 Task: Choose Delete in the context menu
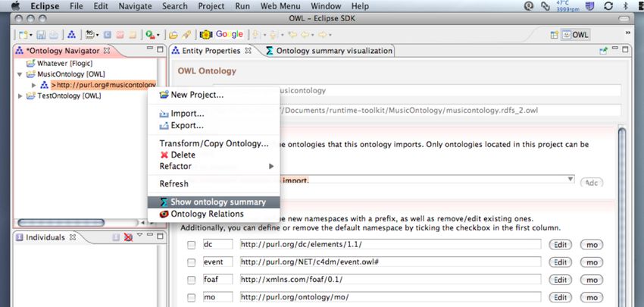pos(214,155)
